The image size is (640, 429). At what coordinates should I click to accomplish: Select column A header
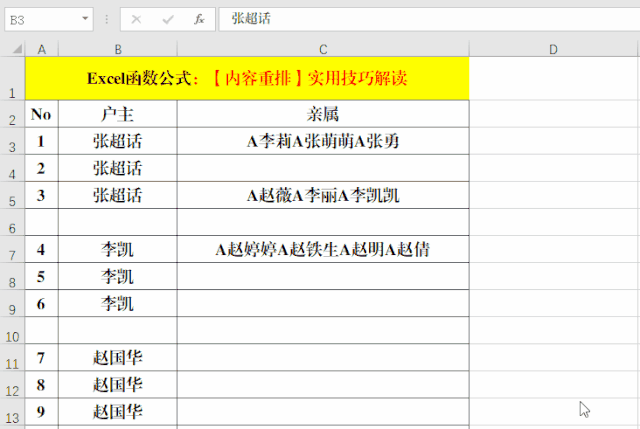(x=42, y=49)
